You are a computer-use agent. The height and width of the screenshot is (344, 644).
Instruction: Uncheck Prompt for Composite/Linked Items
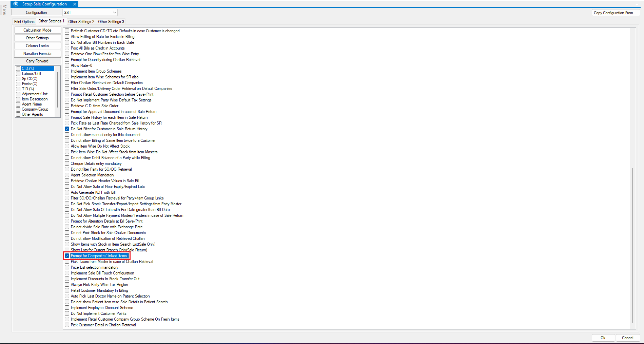click(x=67, y=256)
